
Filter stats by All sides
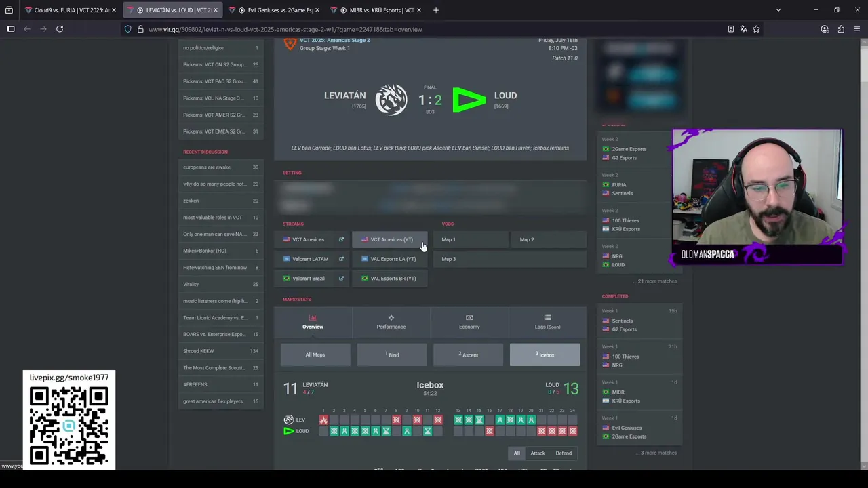(x=517, y=453)
